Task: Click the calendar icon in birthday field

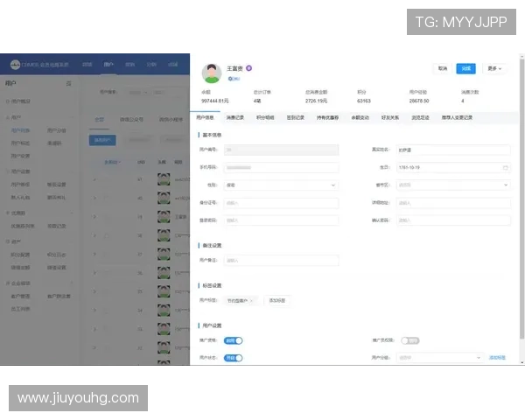Action: tap(505, 167)
